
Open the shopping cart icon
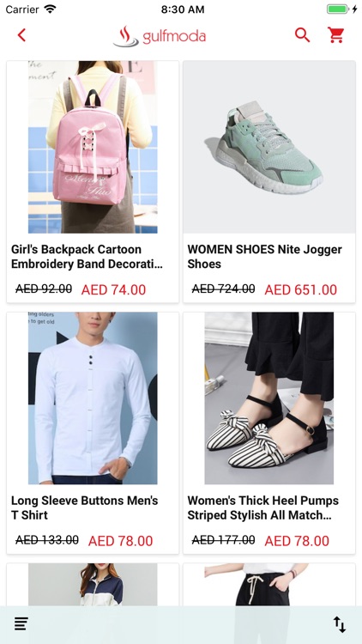point(335,35)
